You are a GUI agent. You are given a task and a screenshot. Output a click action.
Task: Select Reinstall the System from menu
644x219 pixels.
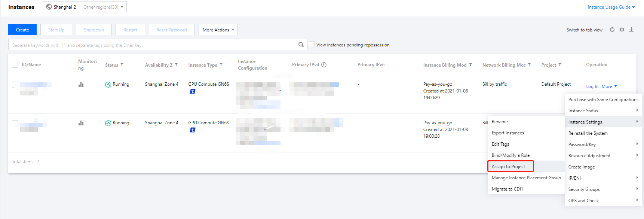point(588,133)
